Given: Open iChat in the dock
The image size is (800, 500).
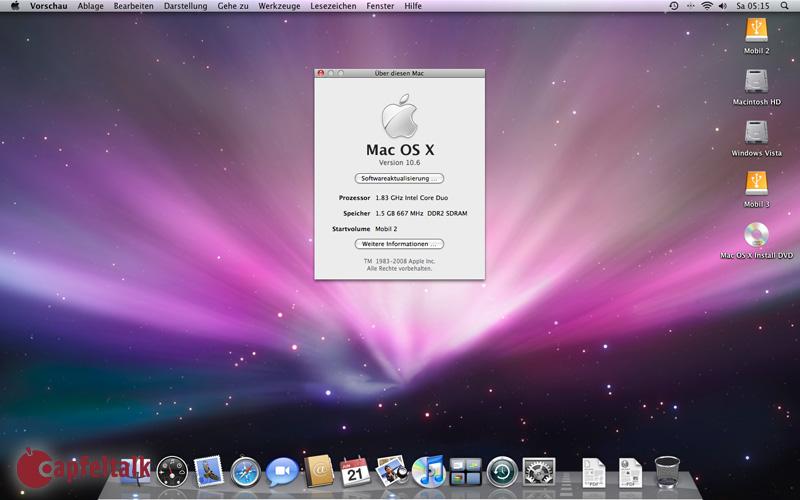Looking at the screenshot, I should [282, 471].
